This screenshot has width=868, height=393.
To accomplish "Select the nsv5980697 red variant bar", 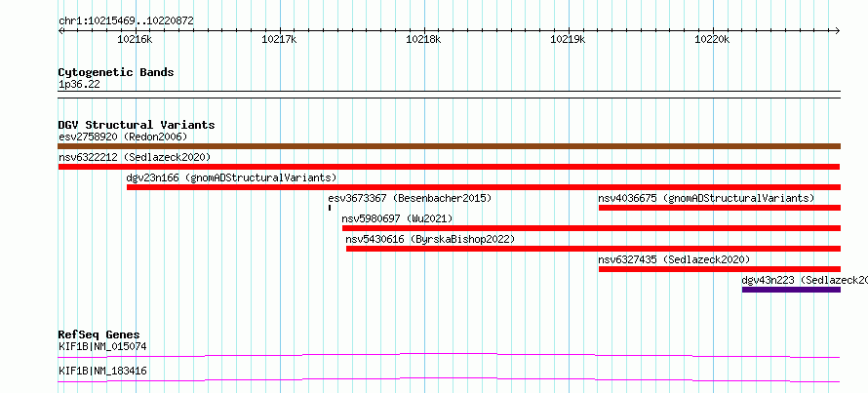I will click(x=591, y=228).
